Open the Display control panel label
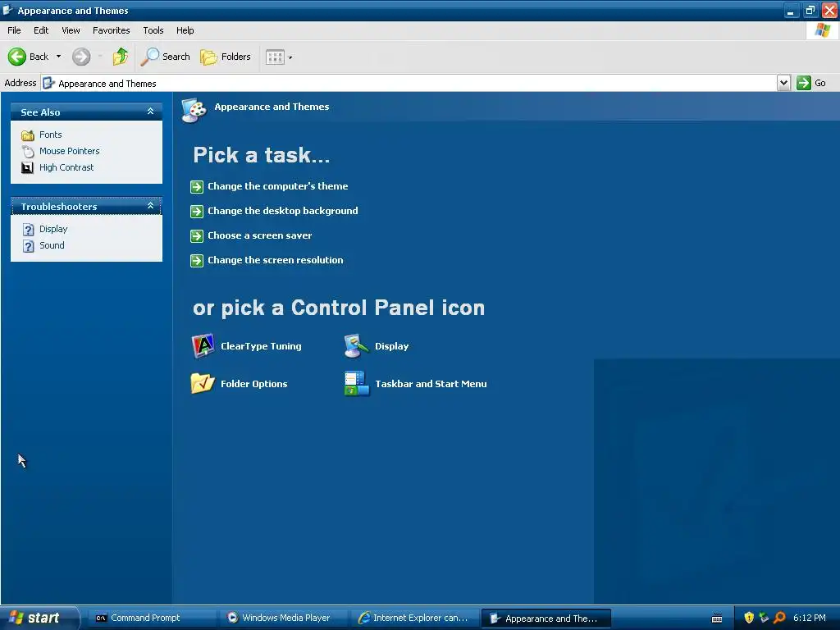Viewport: 840px width, 630px height. tap(391, 346)
